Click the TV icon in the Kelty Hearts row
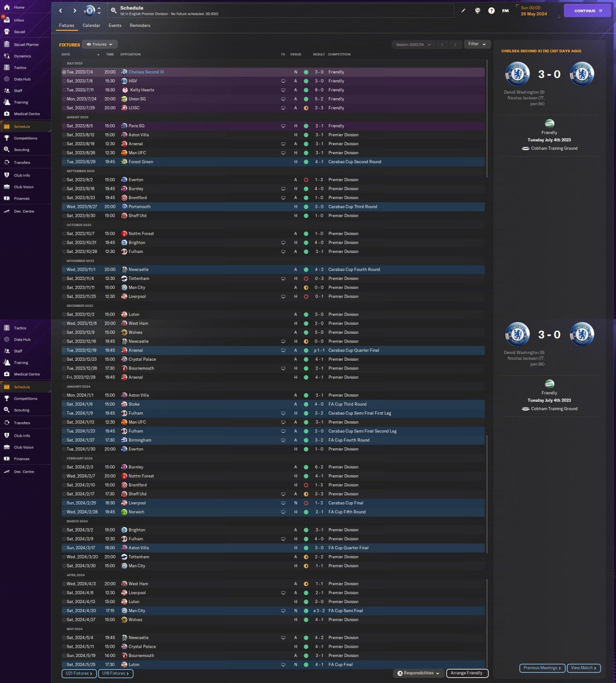 283,90
